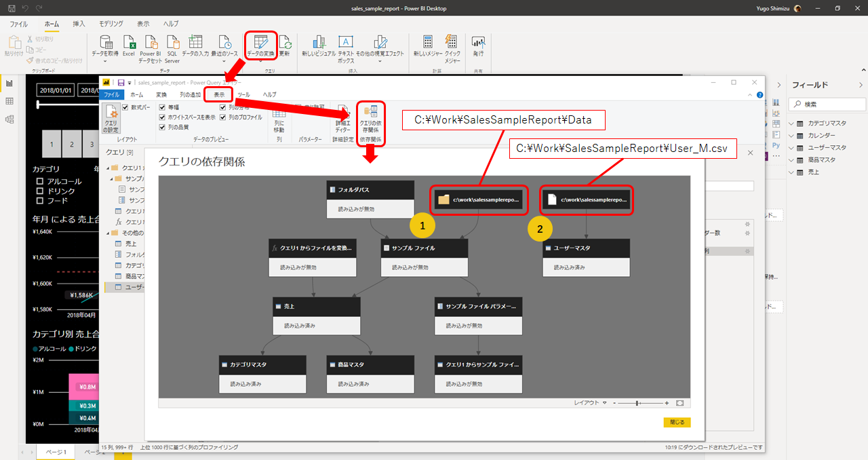The image size is (868, 460).
Task: Select the 売上 node in dependency diagram
Action: pyautogui.click(x=317, y=315)
